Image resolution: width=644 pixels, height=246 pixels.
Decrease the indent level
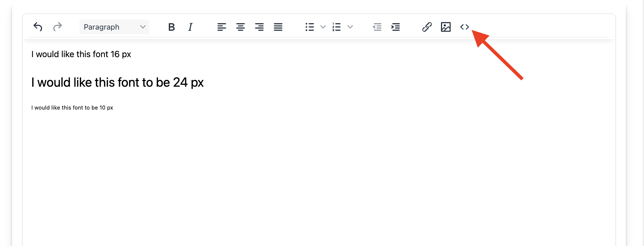(377, 27)
